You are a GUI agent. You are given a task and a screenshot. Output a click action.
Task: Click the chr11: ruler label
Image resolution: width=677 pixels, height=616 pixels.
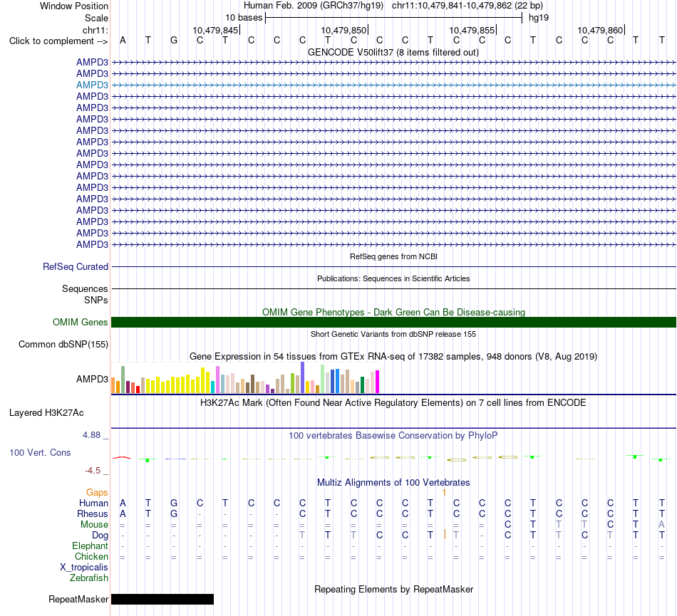pos(95,30)
